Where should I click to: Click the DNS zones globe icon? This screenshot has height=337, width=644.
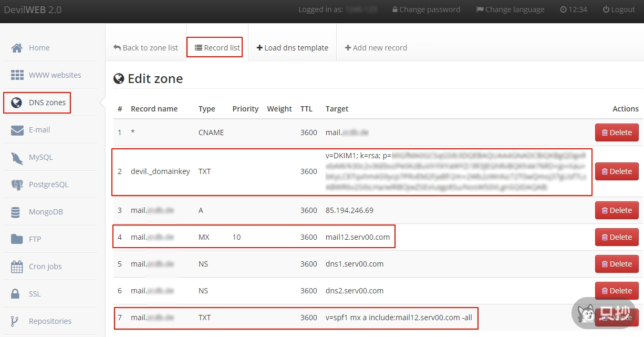coord(17,102)
